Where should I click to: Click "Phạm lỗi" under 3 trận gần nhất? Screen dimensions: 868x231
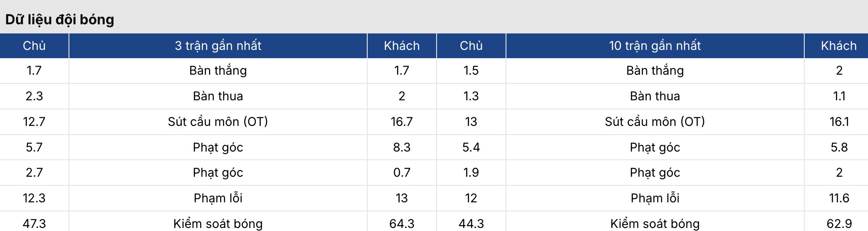(218, 198)
